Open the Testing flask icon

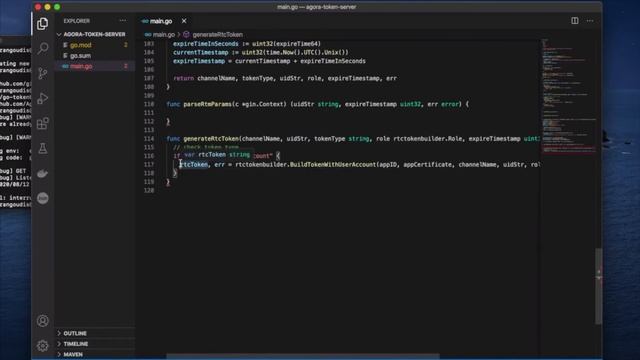(x=42, y=149)
